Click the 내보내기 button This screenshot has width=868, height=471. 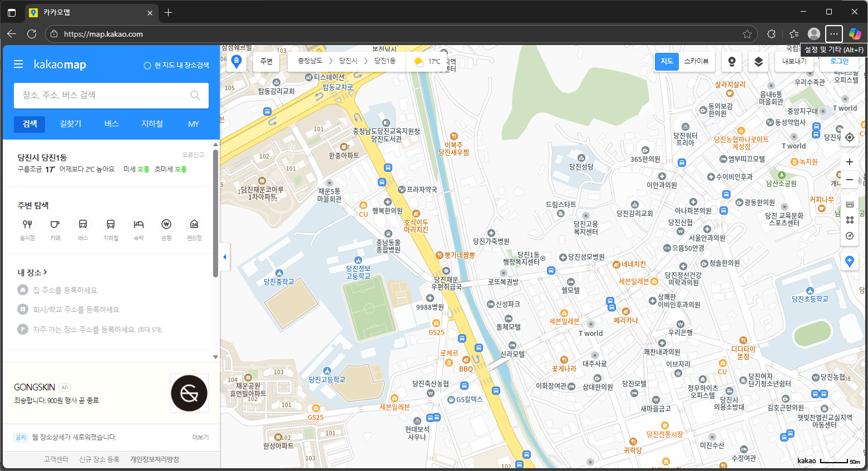794,61
